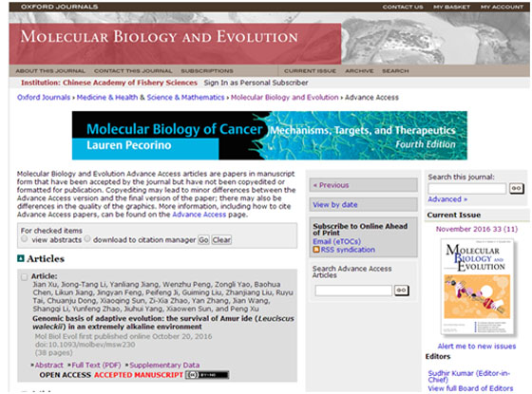Open the Science & Mathematics breadcrumb link
The height and width of the screenshot is (394, 532).
[x=185, y=97]
